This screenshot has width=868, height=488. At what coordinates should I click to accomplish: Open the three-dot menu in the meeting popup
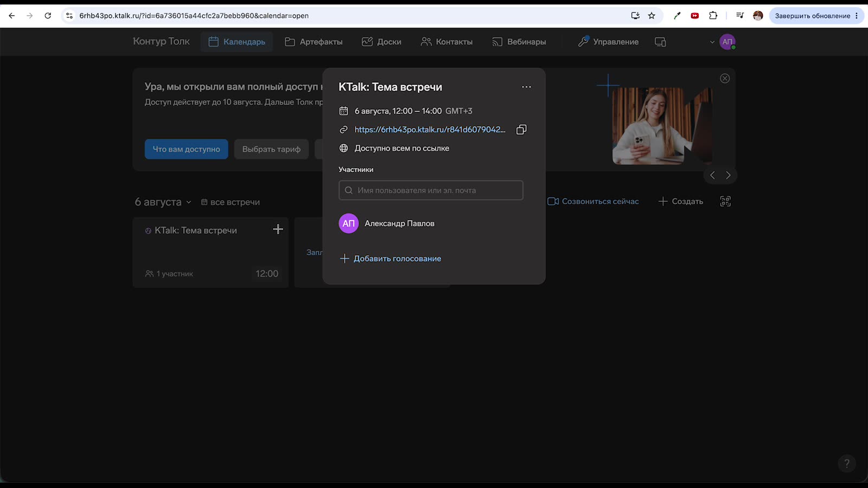coord(526,87)
